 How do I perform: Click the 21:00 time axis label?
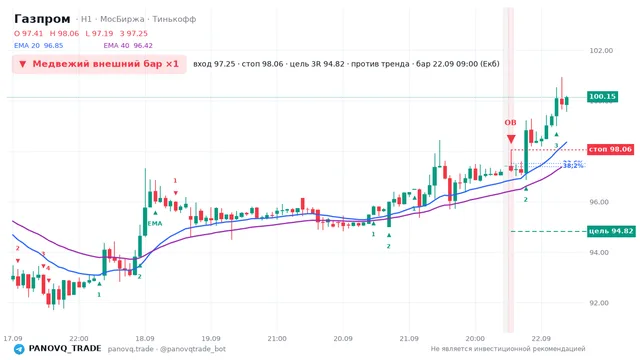277,339
